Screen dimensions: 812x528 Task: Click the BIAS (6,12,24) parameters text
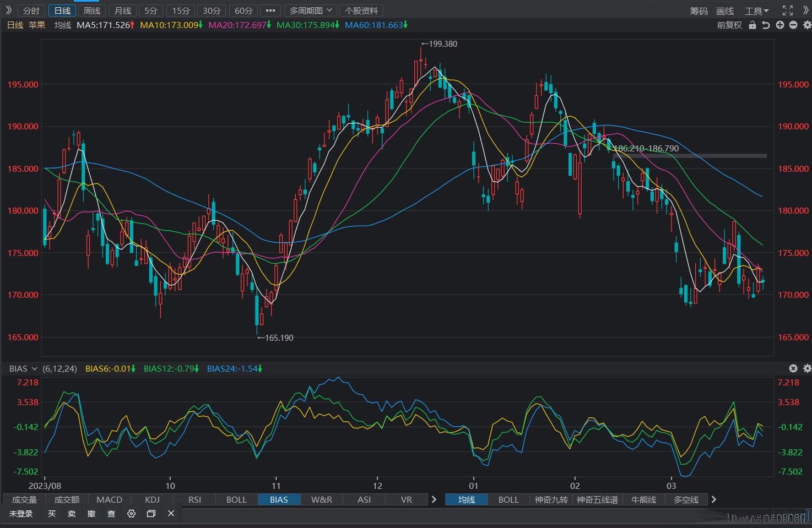point(59,368)
